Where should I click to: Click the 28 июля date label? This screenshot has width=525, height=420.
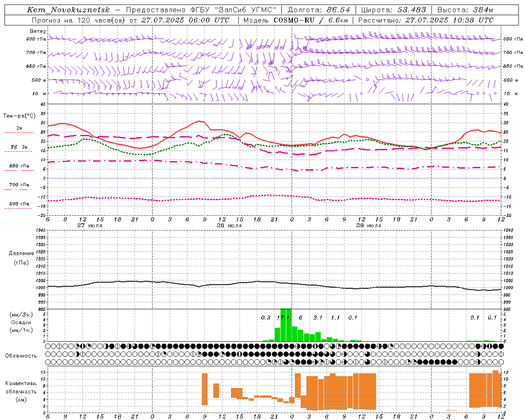[x=229, y=226]
